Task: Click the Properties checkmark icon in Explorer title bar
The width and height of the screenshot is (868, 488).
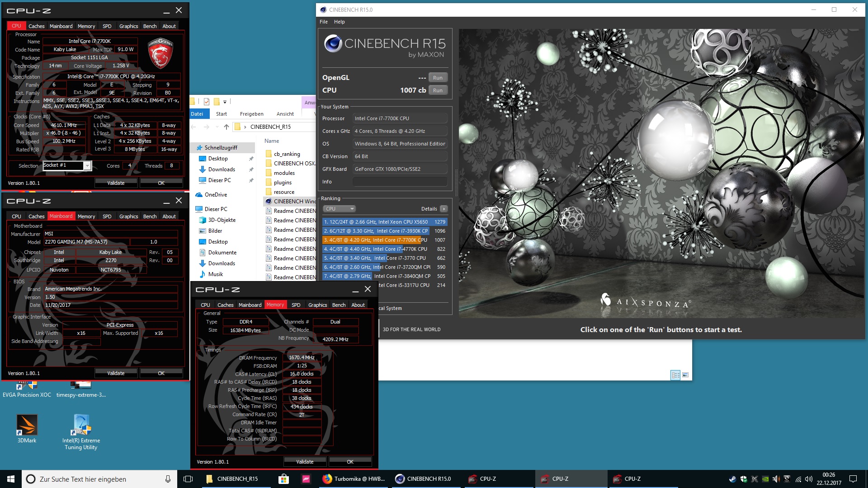Action: click(x=207, y=102)
